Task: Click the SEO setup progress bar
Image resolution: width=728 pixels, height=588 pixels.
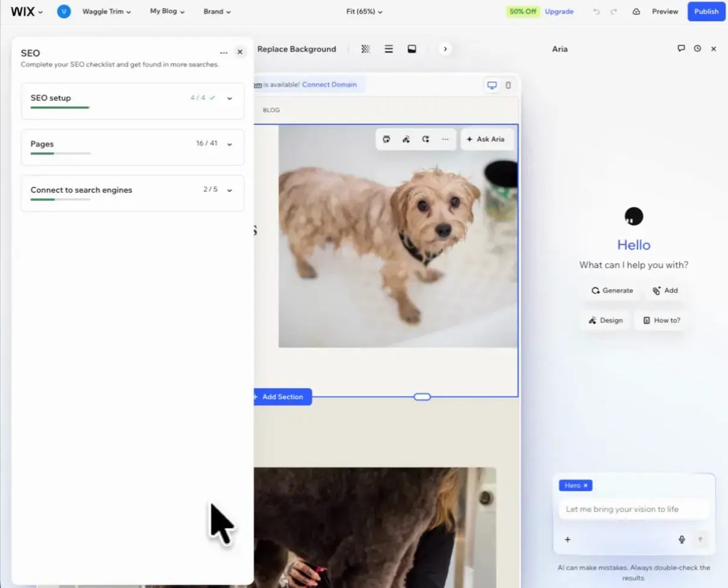Action: (x=60, y=108)
